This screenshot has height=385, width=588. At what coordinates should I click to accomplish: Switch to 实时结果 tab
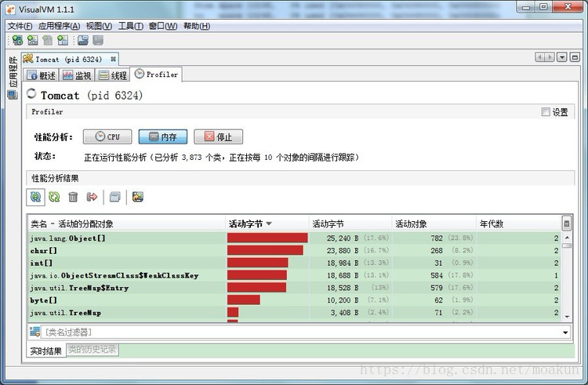[x=45, y=350]
